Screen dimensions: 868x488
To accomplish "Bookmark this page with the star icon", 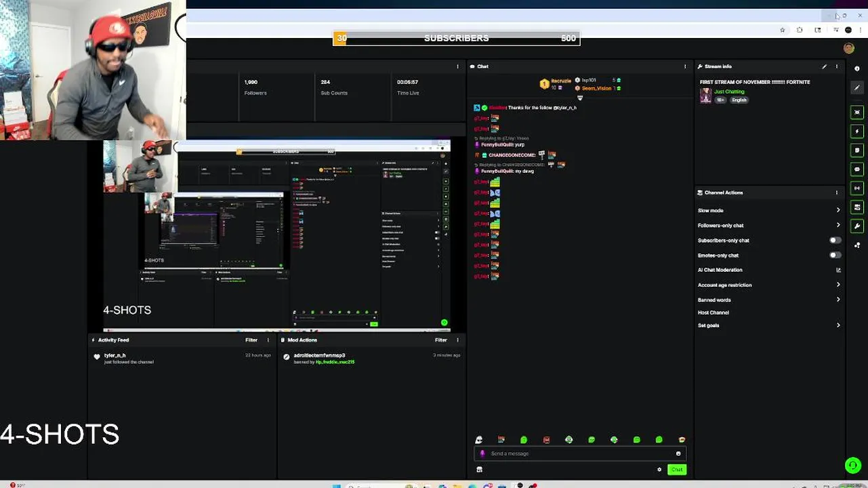I will click(783, 30).
